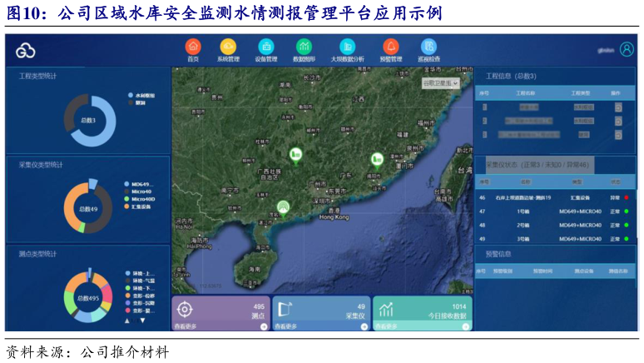
Task: Select collector row 47 named 1号箱
Action: pos(555,211)
